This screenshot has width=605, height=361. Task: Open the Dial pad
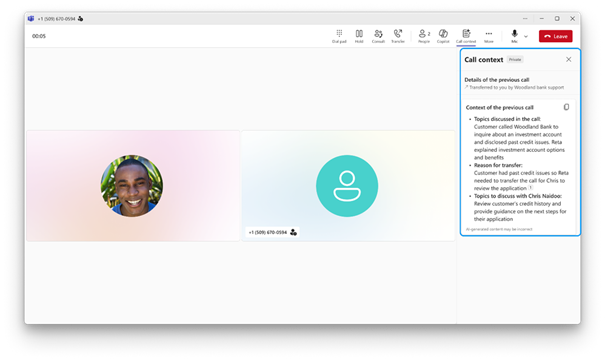click(339, 36)
